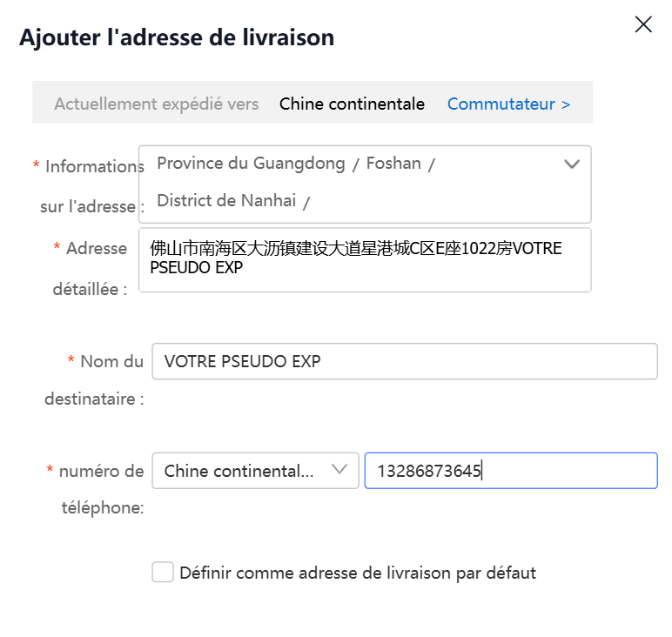Focus the Adresse détaillée text area
This screenshot has height=637, width=672.
point(365,260)
